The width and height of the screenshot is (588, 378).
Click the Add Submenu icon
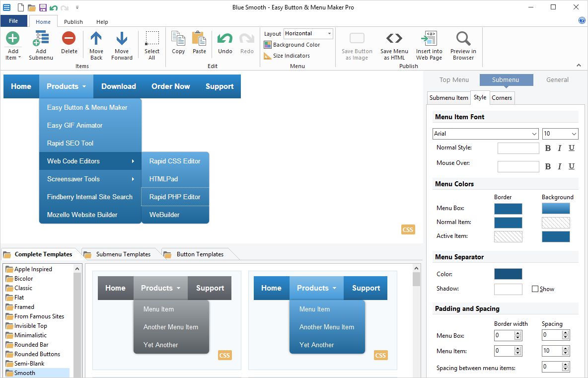coord(41,39)
